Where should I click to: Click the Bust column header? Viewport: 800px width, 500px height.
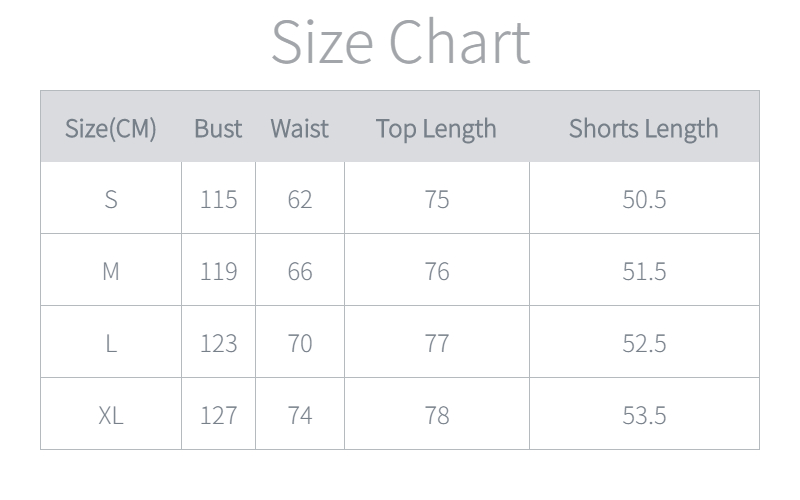(218, 128)
